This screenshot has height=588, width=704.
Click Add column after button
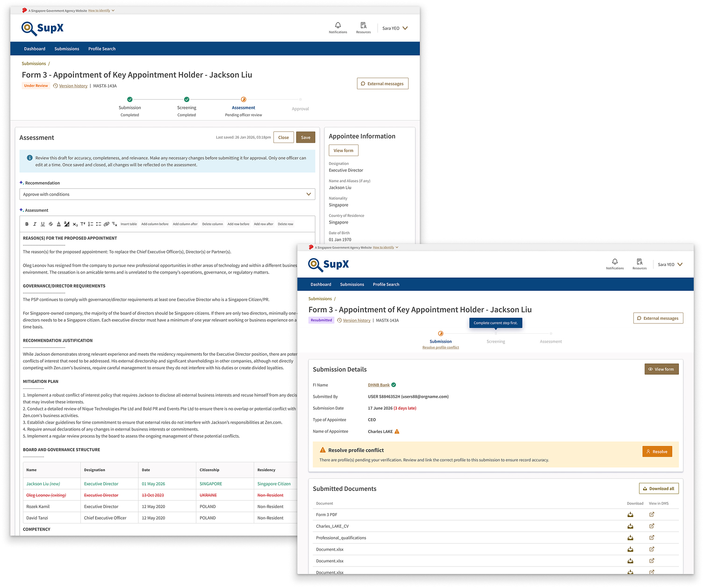point(185,224)
